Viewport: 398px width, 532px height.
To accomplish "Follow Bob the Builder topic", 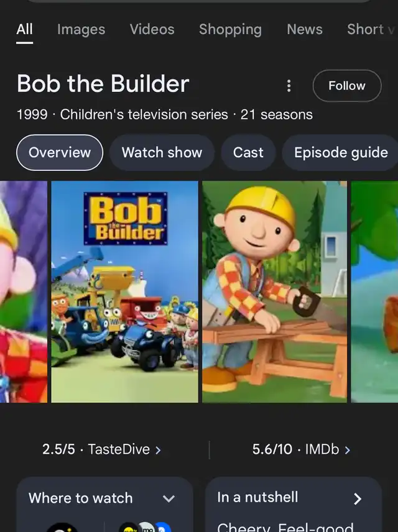I will pos(347,86).
